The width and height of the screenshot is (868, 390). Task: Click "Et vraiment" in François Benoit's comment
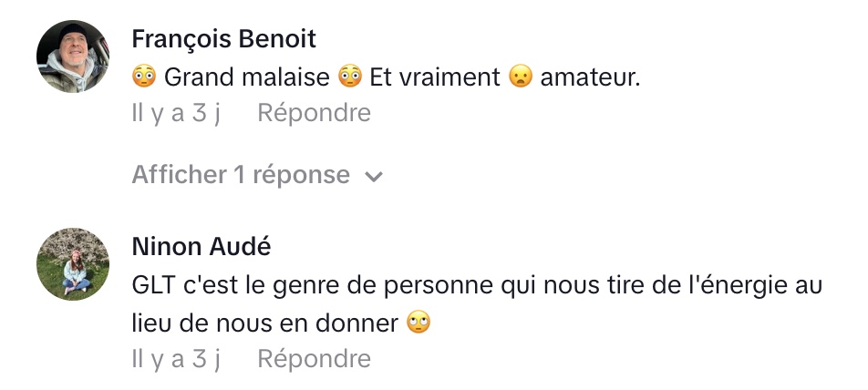click(x=435, y=77)
